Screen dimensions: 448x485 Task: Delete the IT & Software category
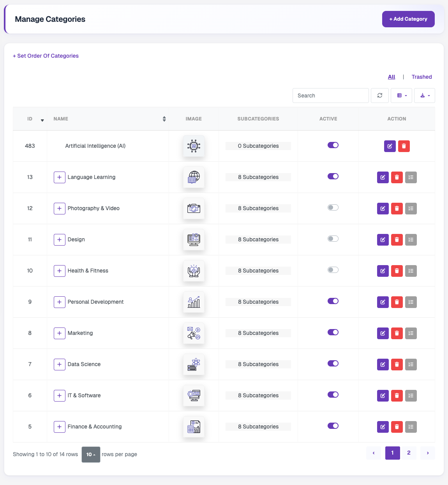[x=397, y=396]
